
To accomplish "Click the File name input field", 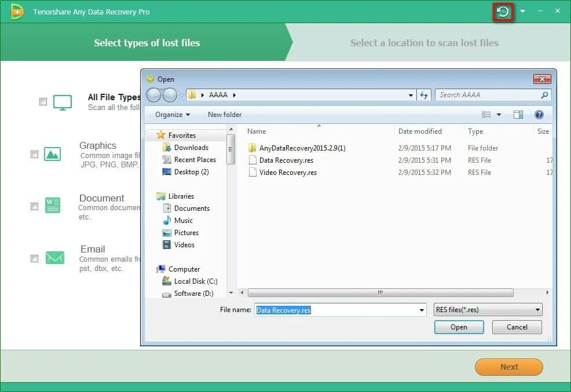I will coord(337,310).
